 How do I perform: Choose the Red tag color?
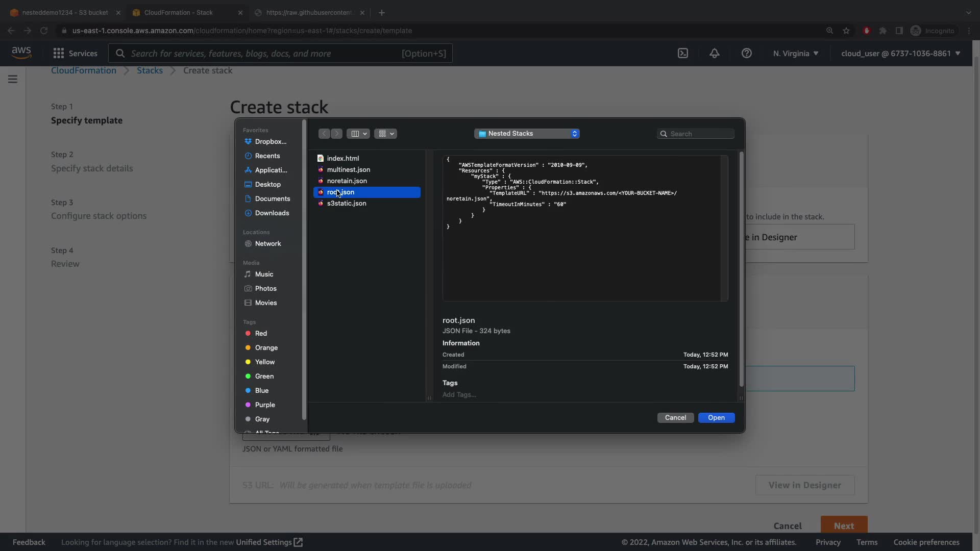click(x=261, y=333)
